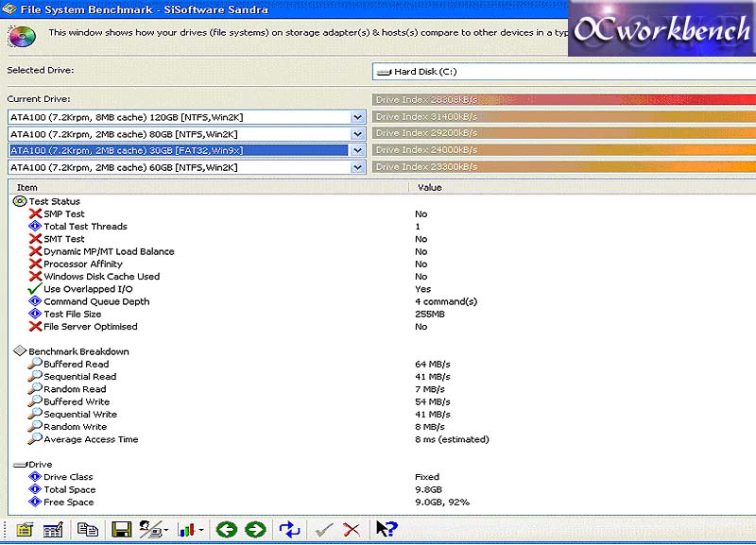Click the copy pages toolbar icon

pyautogui.click(x=88, y=530)
